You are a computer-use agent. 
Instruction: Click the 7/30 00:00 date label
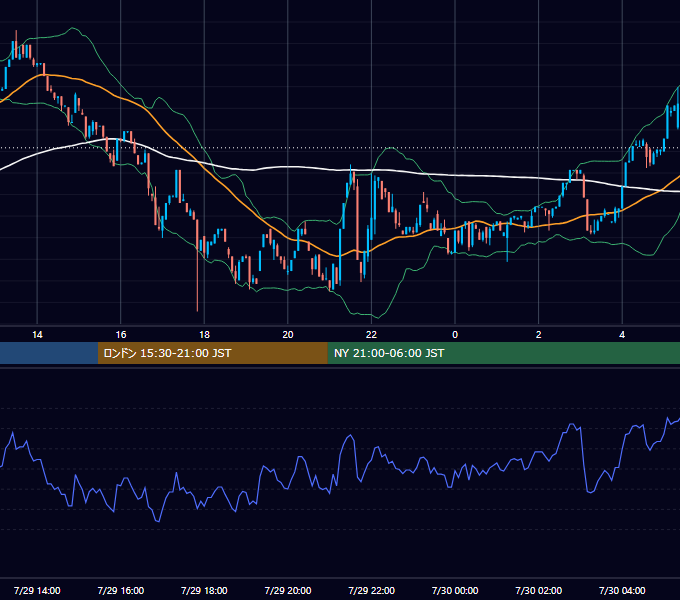pyautogui.click(x=455, y=590)
